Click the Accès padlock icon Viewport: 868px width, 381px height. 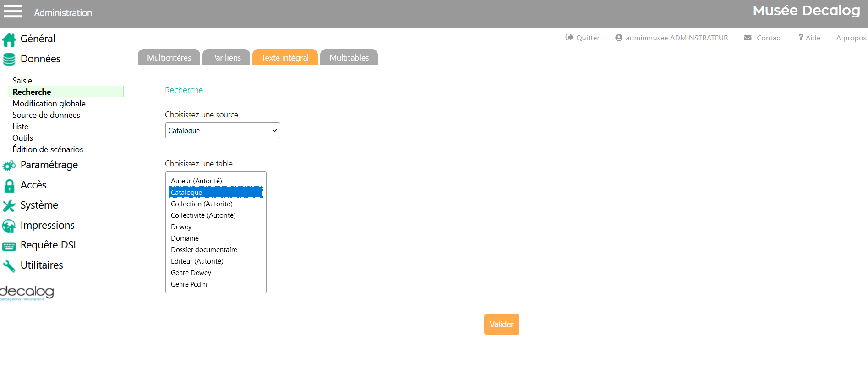(x=9, y=186)
